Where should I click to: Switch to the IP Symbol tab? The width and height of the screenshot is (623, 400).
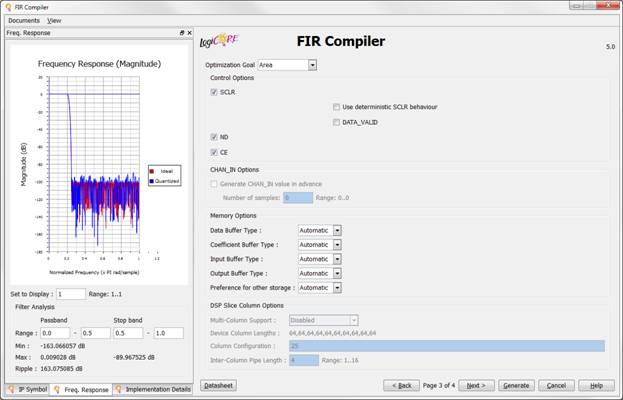pos(27,389)
